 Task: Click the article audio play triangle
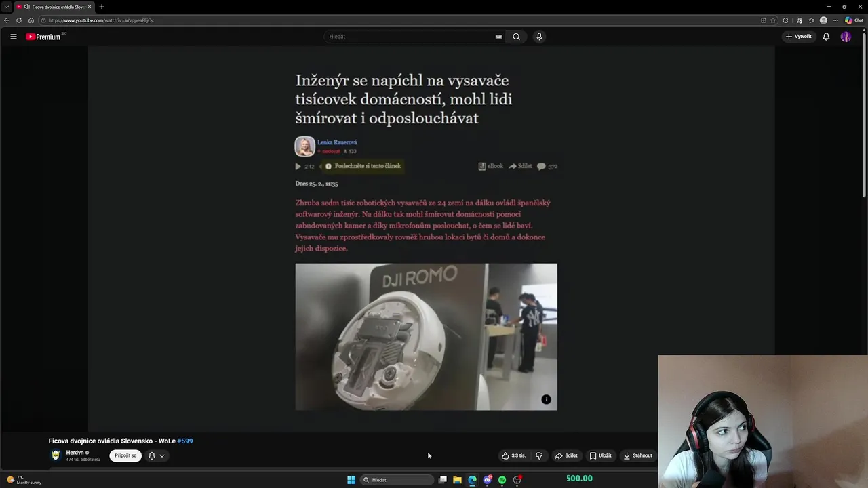click(x=298, y=166)
